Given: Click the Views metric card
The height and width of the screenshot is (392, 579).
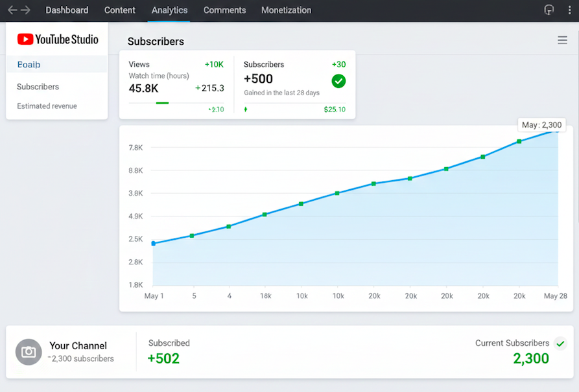Looking at the screenshot, I should coord(176,84).
